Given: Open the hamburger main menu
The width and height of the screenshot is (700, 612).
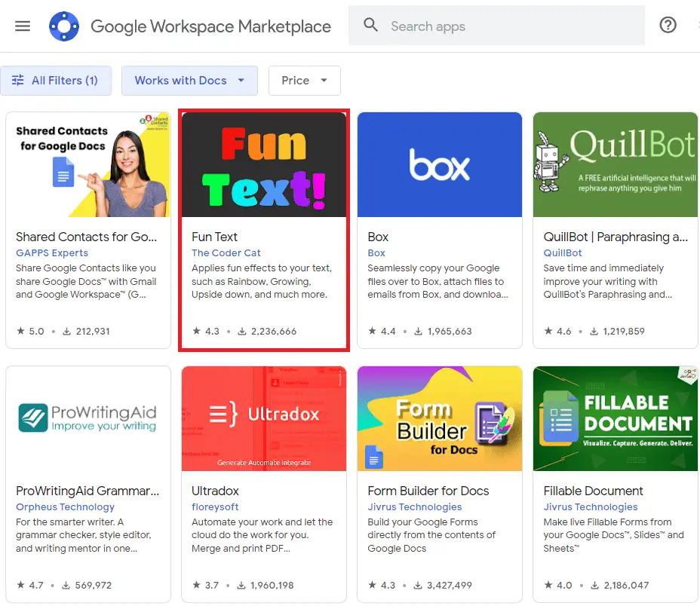Looking at the screenshot, I should tap(23, 26).
